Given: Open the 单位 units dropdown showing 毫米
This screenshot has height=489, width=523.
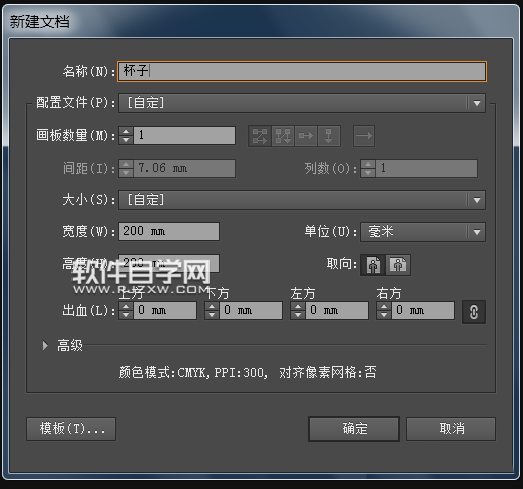Looking at the screenshot, I should (x=423, y=232).
